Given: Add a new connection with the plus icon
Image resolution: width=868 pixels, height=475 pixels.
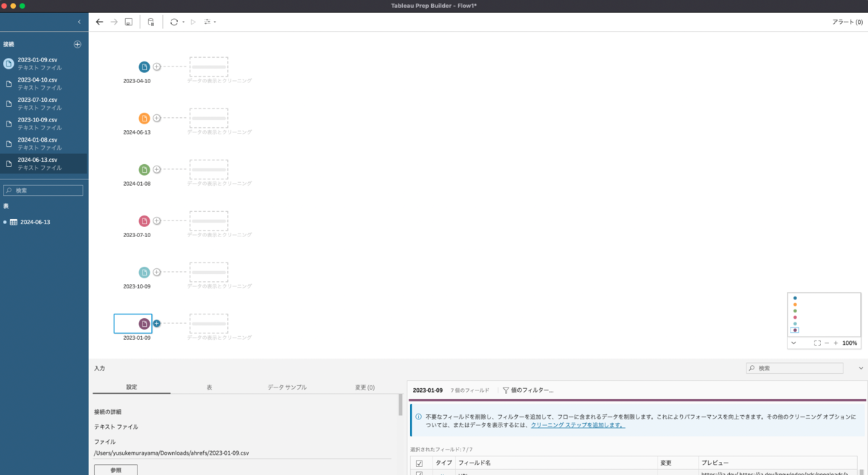Looking at the screenshot, I should (77, 44).
